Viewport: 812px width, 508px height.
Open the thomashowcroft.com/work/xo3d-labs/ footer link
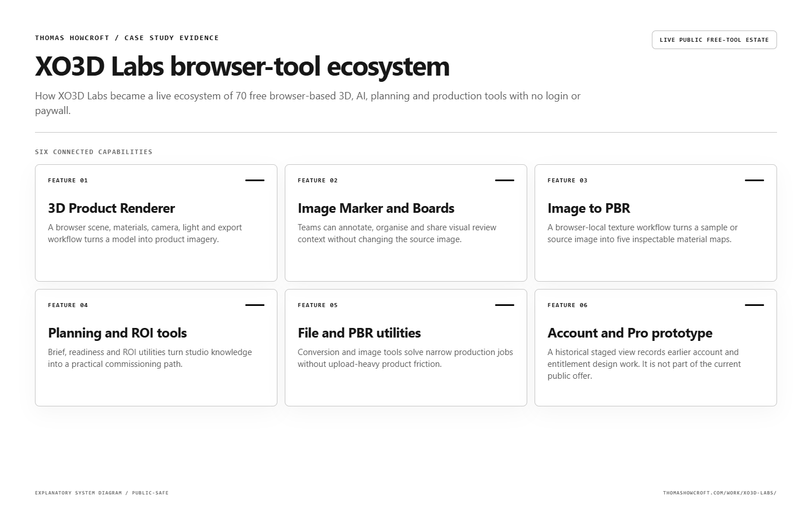[x=720, y=493]
